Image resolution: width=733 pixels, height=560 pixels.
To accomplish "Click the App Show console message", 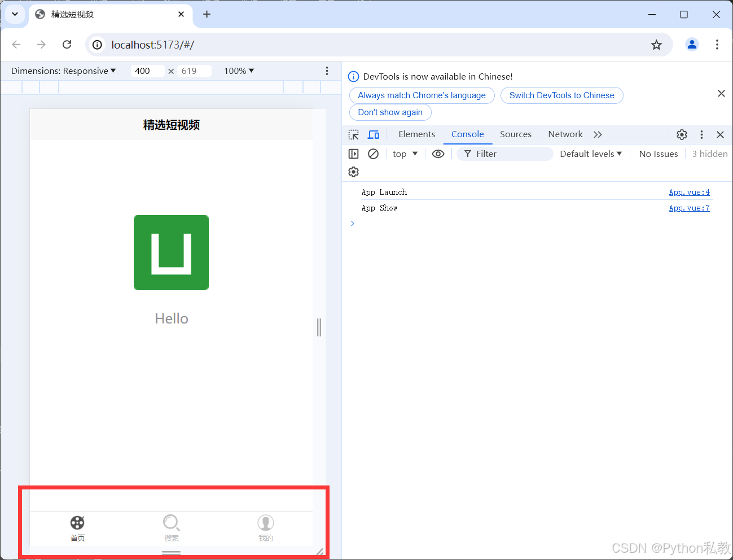I will coord(380,208).
